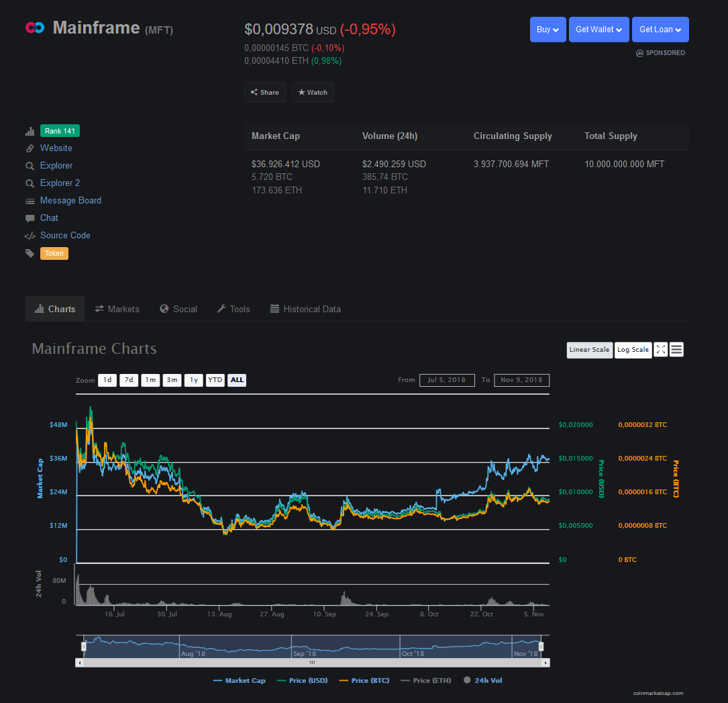Viewport: 728px width, 703px height.
Task: Toggle the Price (BTC) series in the legend
Action: tap(364, 680)
